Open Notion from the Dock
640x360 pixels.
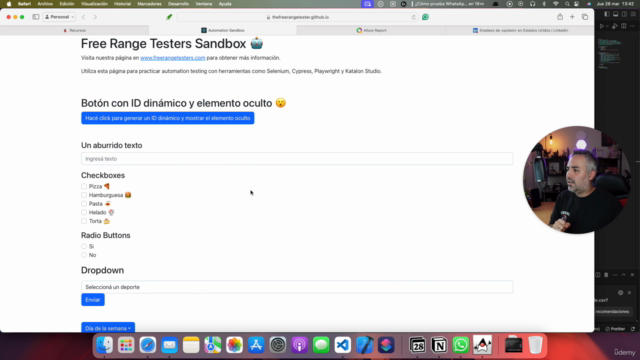pos(439,345)
